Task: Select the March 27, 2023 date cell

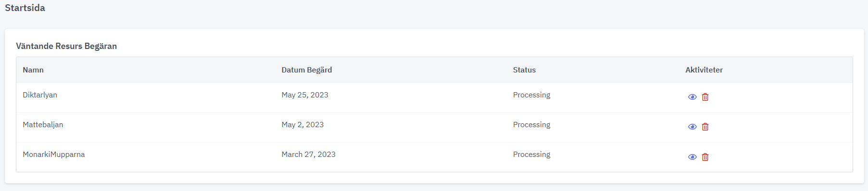Action: tap(309, 155)
